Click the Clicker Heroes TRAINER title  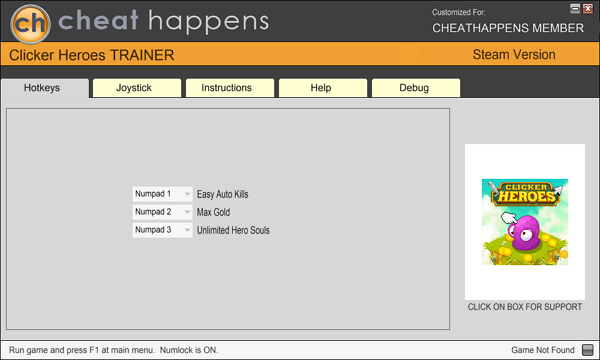tap(91, 55)
